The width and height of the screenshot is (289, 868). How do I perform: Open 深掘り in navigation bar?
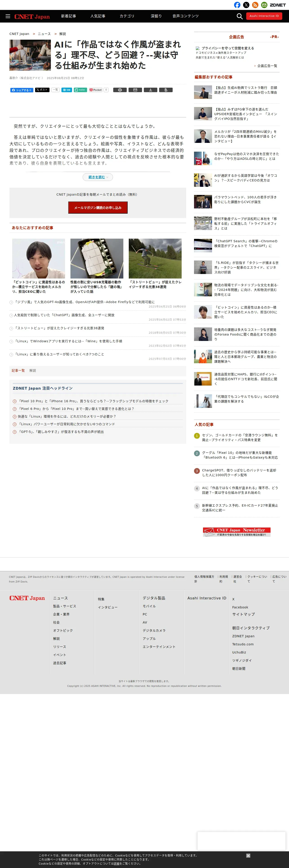156,16
